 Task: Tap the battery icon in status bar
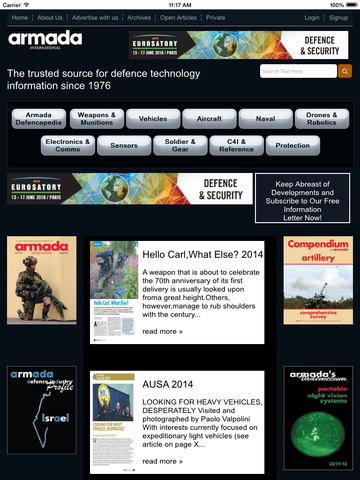pyautogui.click(x=352, y=5)
